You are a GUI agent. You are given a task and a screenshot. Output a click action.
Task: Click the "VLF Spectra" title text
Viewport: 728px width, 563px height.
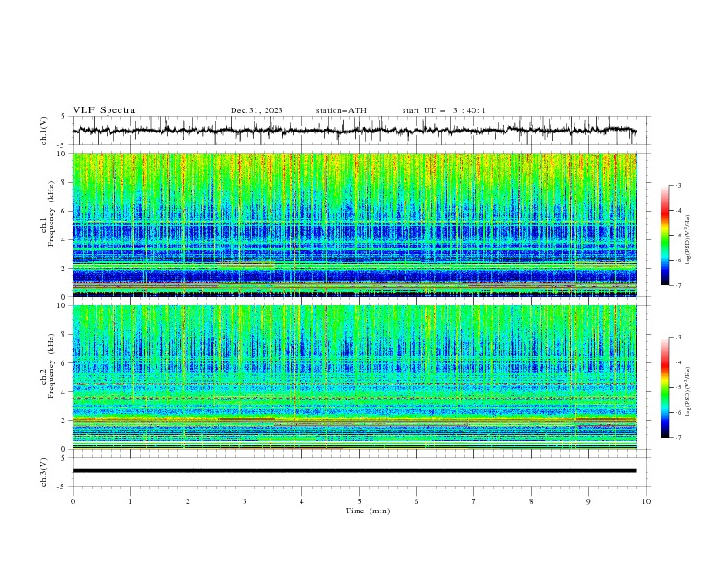[x=104, y=110]
